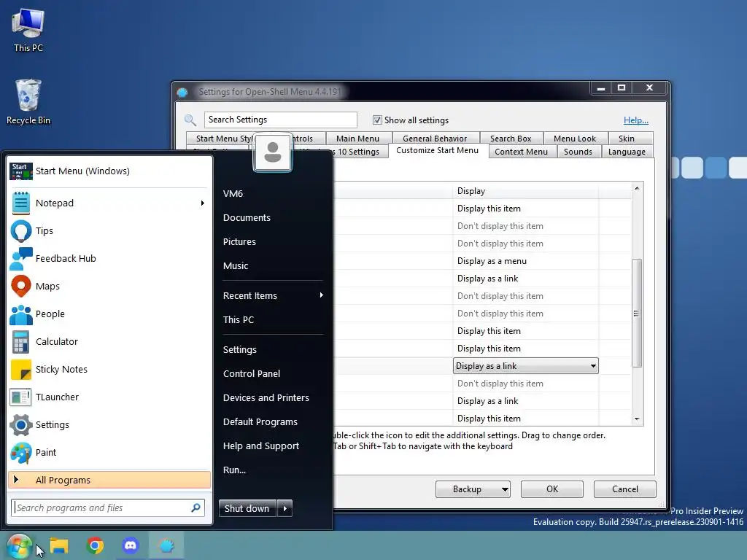747x560 pixels.
Task: Open the Display as a link combo box
Action: point(525,366)
